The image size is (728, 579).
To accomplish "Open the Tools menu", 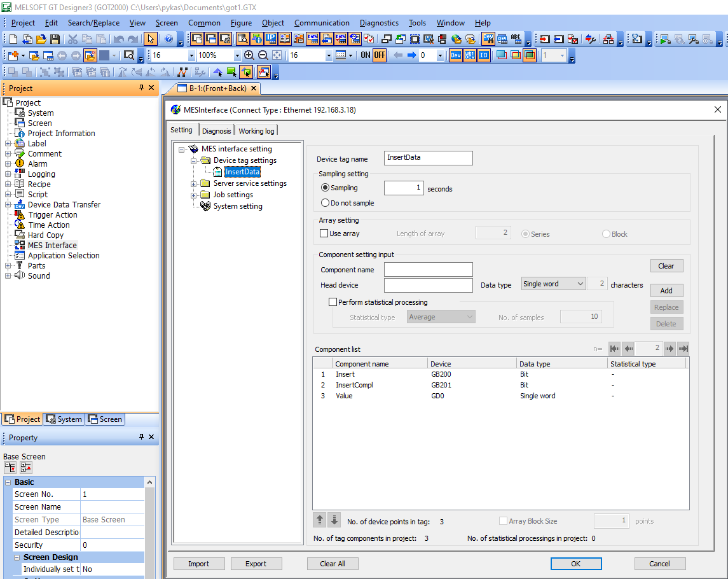I will (x=417, y=23).
